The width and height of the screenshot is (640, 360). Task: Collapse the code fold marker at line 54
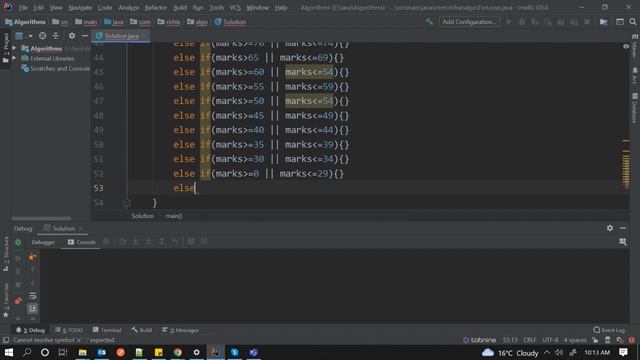pos(127,202)
